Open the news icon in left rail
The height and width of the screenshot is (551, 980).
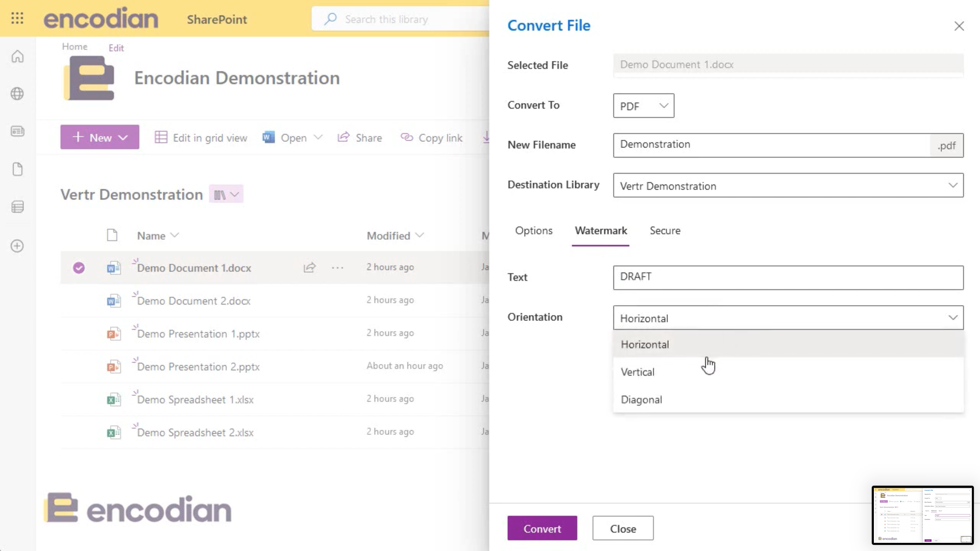[x=17, y=132]
